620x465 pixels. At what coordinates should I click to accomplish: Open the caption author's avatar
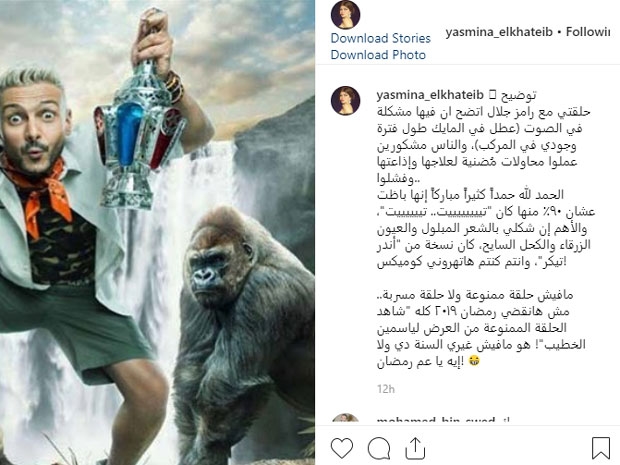coord(346,101)
